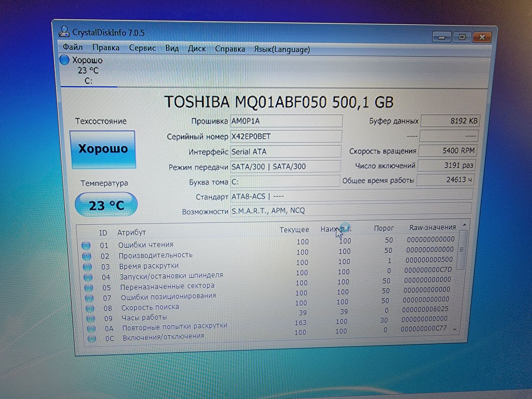This screenshot has width=532, height=399.
Task: Click the serial number field X42EP0BET
Action: pos(286,136)
